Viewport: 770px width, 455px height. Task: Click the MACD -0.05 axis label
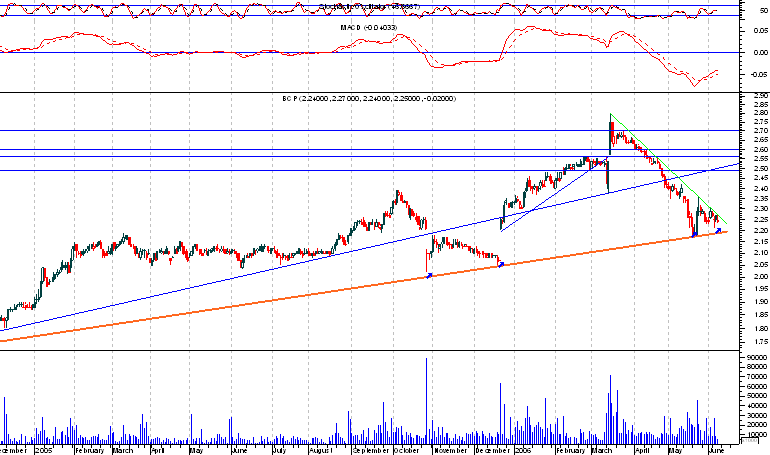760,75
